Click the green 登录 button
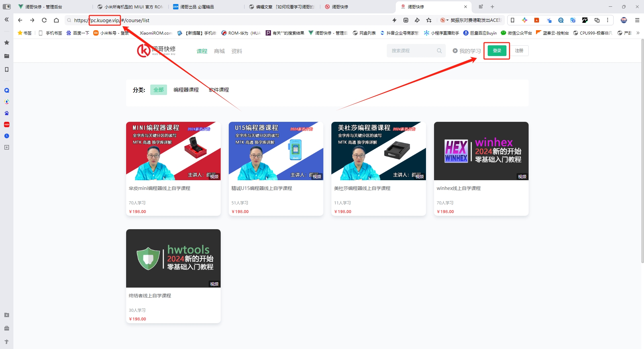 497,51
